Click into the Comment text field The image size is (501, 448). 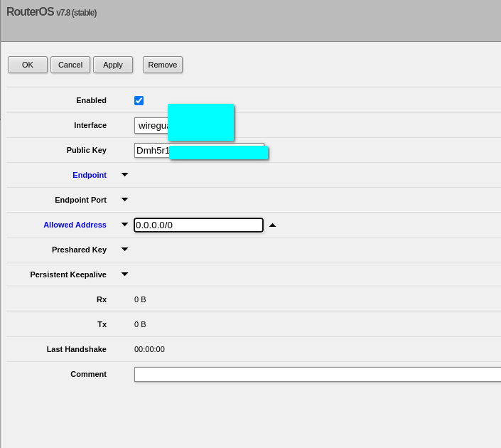pos(317,375)
